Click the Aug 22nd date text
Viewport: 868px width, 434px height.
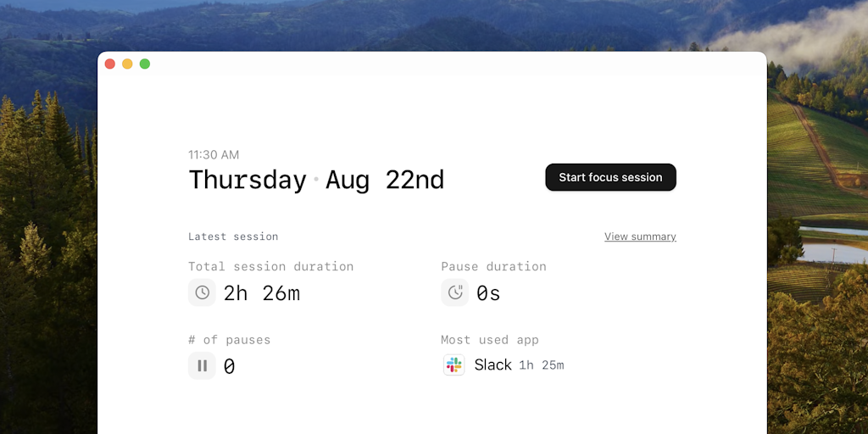pyautogui.click(x=385, y=180)
